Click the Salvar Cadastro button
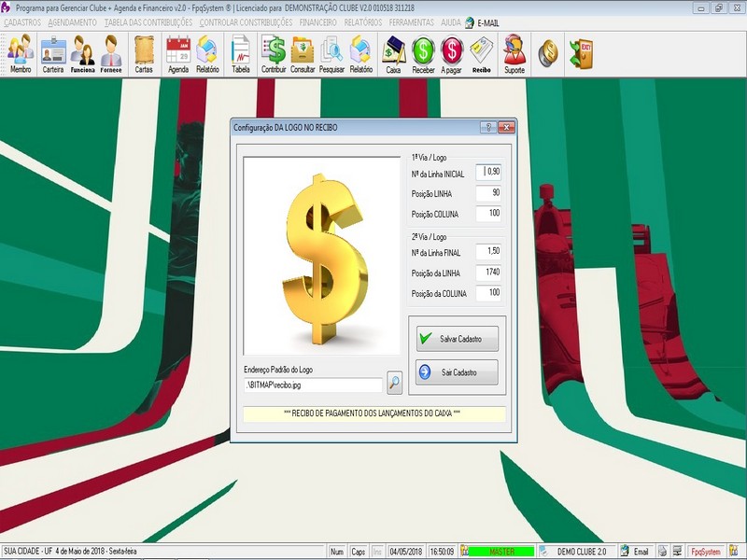 (458, 339)
